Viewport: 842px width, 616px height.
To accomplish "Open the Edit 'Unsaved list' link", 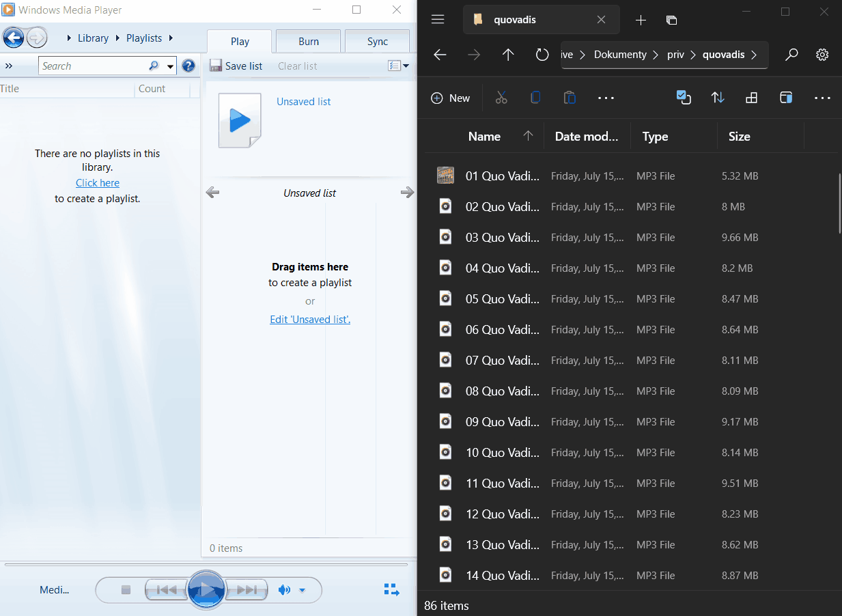I will coord(310,319).
